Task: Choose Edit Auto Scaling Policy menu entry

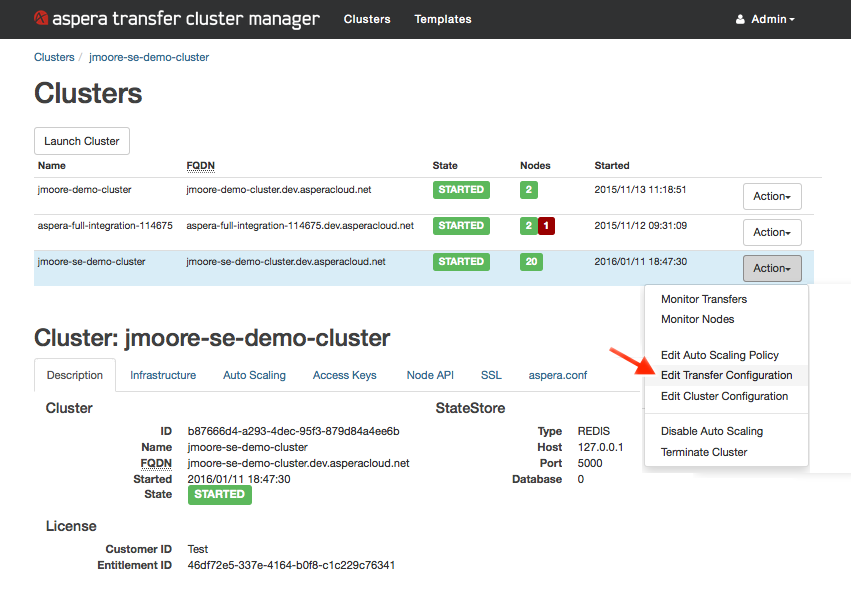Action: coord(720,355)
